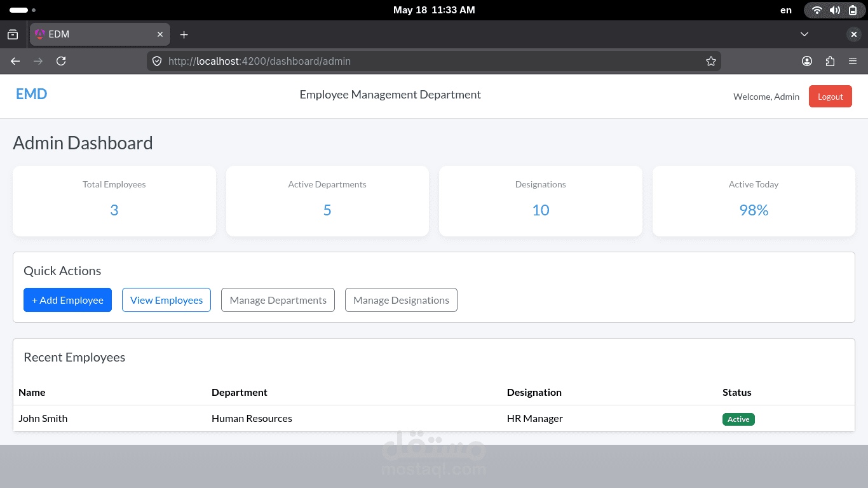Open the en keyboard language indicator
This screenshot has height=488, width=868.
tap(786, 10)
